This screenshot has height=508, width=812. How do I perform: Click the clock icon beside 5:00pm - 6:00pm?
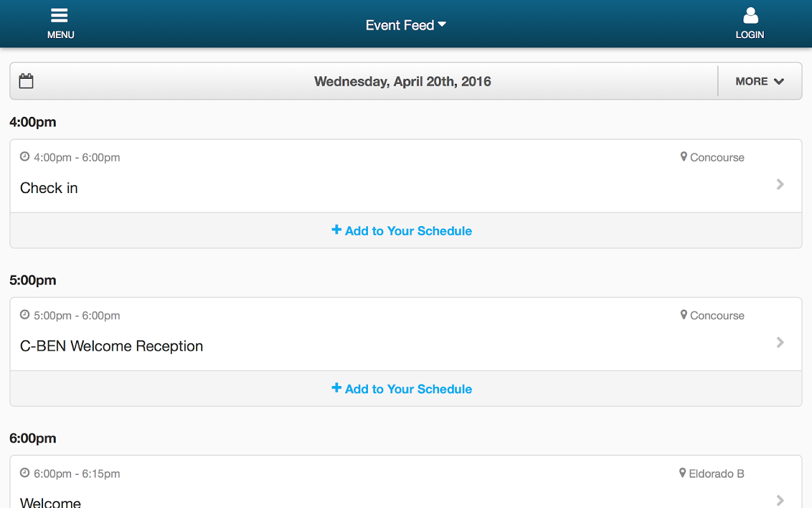25,315
